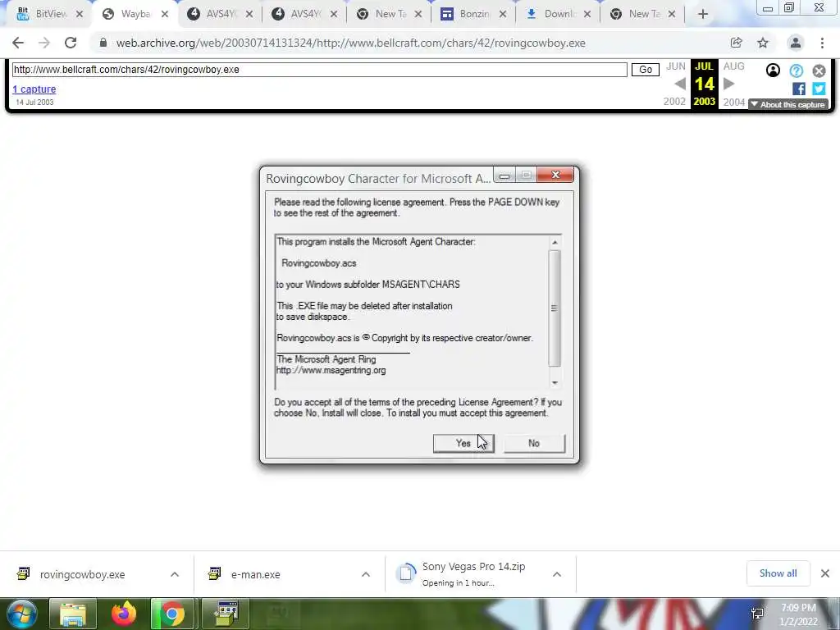The height and width of the screenshot is (630, 840).
Task: Click No to decline the license agreement
Action: (534, 443)
